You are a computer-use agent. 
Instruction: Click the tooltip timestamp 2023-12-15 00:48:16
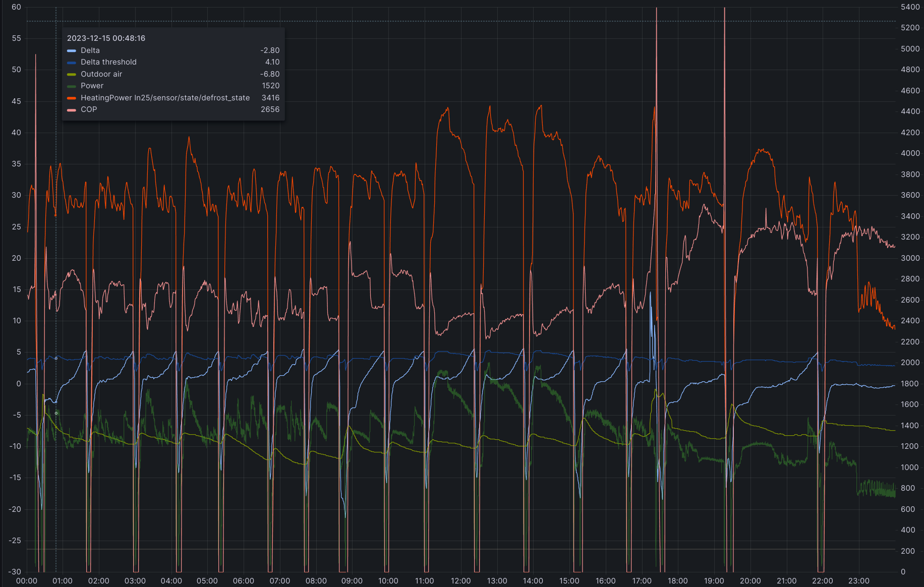106,38
